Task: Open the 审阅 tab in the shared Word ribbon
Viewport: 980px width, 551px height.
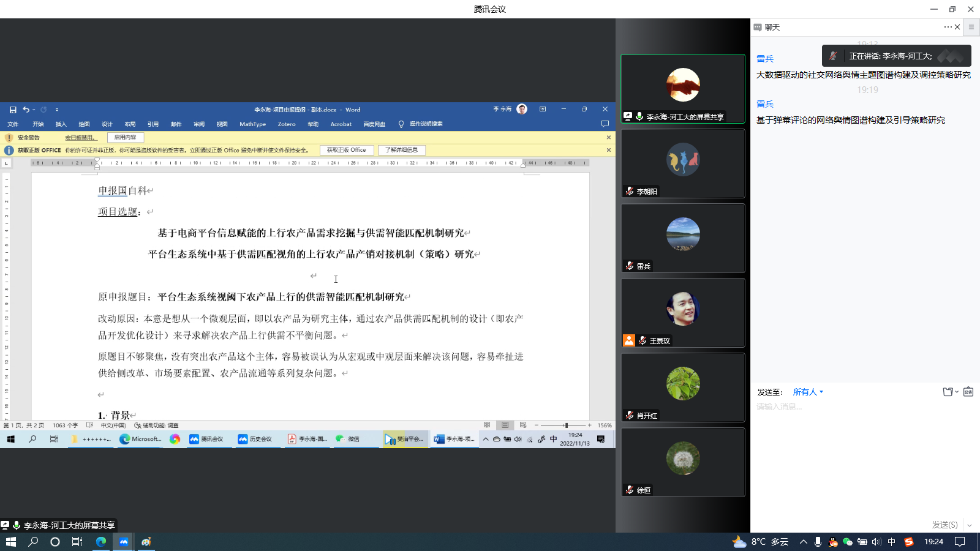Action: pyautogui.click(x=199, y=124)
